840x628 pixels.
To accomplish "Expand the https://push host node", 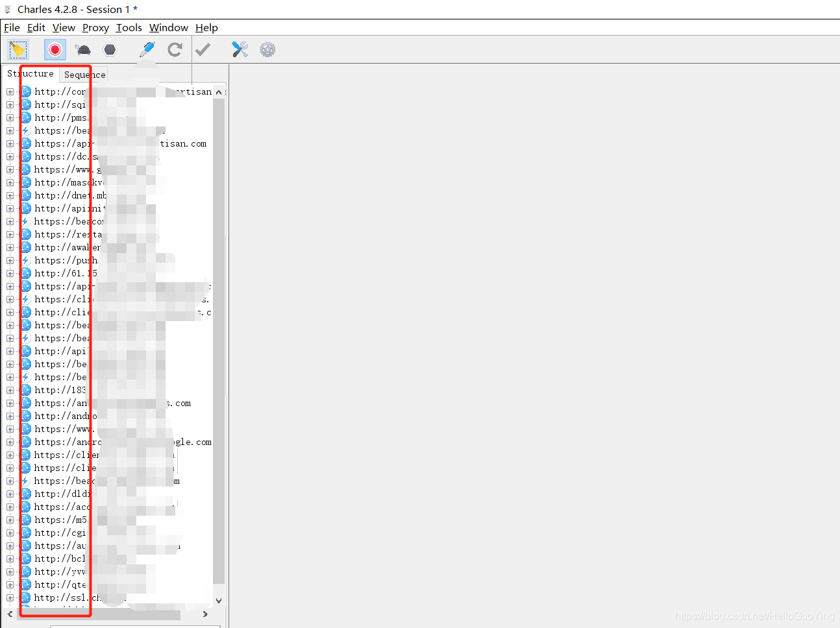I will click(10, 260).
